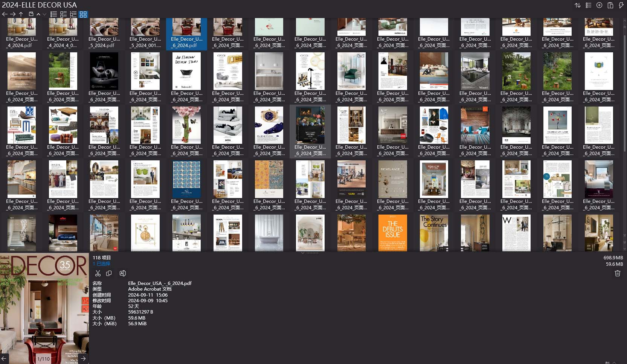Viewport: 627px width, 364px height.
Task: Select the pocket watch illustration thumbnail
Action: click(x=145, y=233)
